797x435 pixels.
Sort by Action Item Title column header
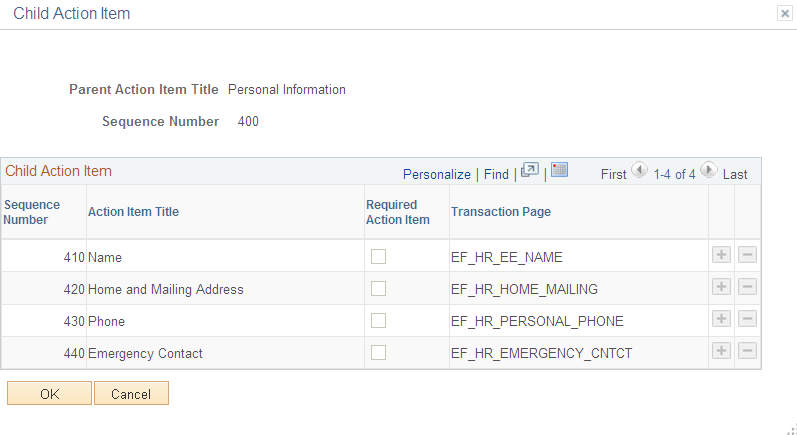pos(134,212)
